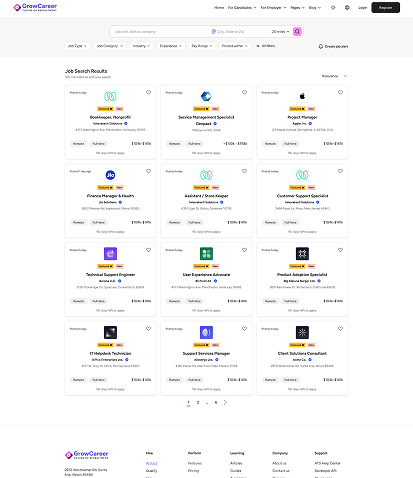Screen dimensions: 413x478
Task: Open the IT Helpdesk Technician job title
Action: (110, 353)
